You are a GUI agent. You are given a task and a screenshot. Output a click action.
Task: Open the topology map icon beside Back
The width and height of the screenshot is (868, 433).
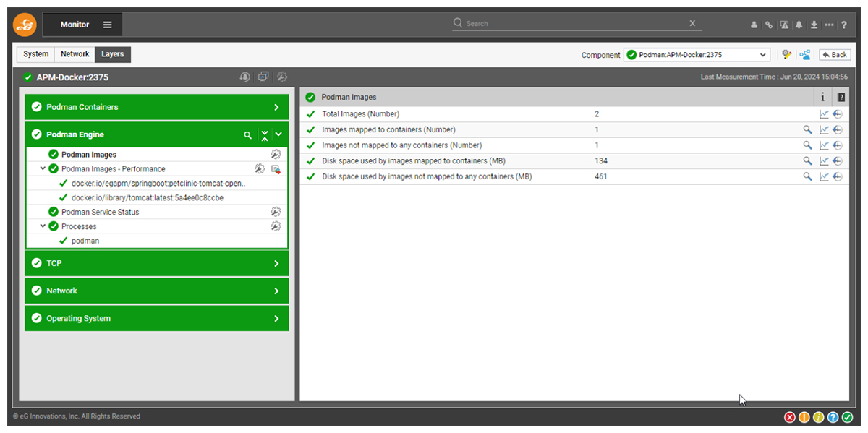pyautogui.click(x=805, y=54)
